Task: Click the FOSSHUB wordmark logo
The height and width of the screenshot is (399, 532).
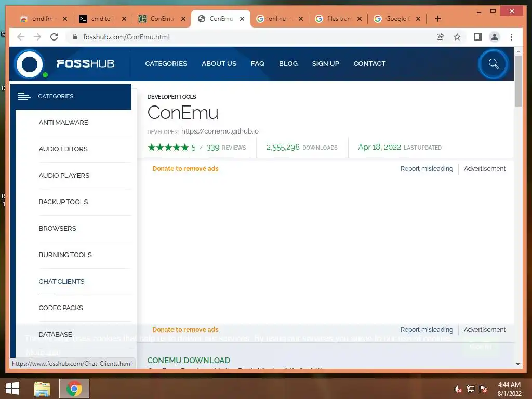Action: [86, 64]
